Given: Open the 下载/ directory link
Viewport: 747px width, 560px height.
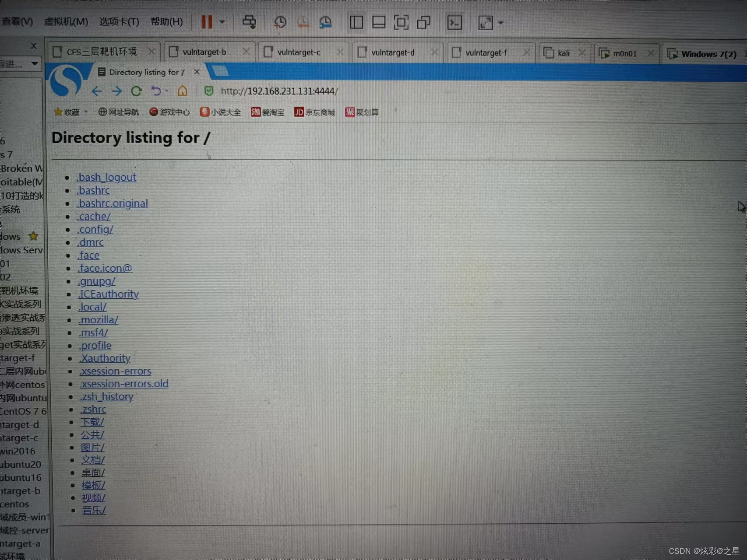Looking at the screenshot, I should click(92, 422).
